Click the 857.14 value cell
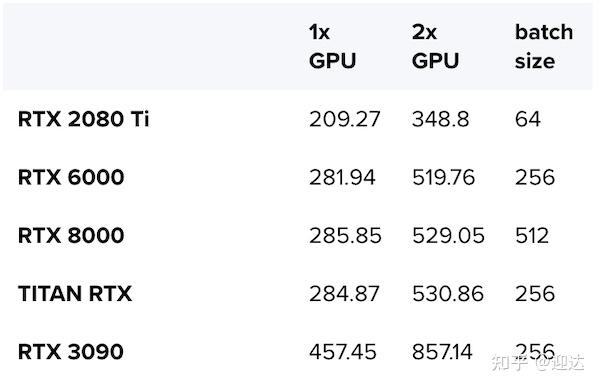Viewport: 600px width, 387px height. point(442,352)
